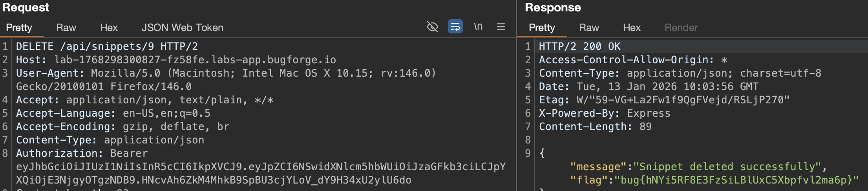This screenshot has width=868, height=191.
Task: Open the JSON Web Token tab
Action: click(x=182, y=28)
